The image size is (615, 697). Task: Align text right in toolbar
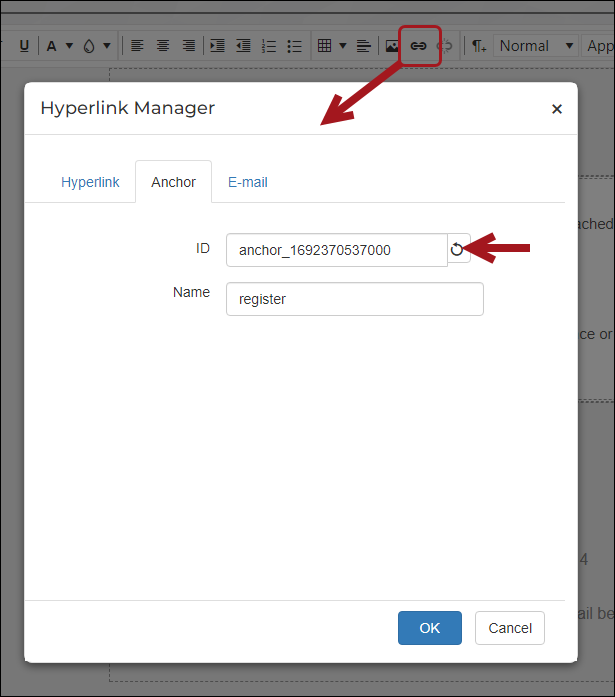pyautogui.click(x=188, y=46)
